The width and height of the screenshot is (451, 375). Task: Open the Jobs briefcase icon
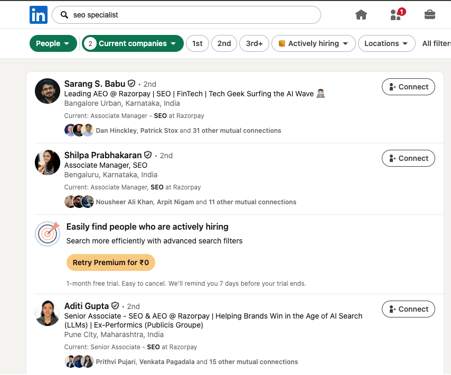coord(430,15)
